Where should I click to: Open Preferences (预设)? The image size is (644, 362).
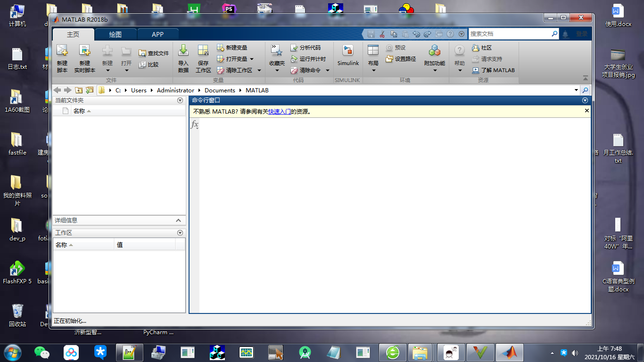395,48
